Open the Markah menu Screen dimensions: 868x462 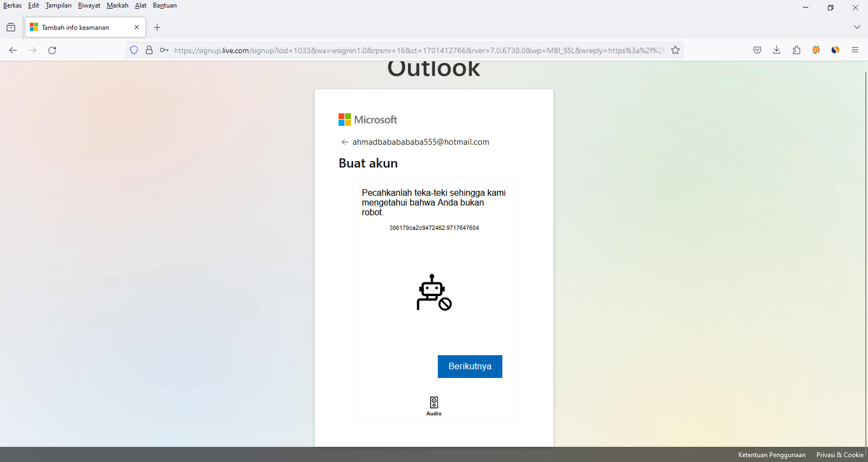pos(117,5)
